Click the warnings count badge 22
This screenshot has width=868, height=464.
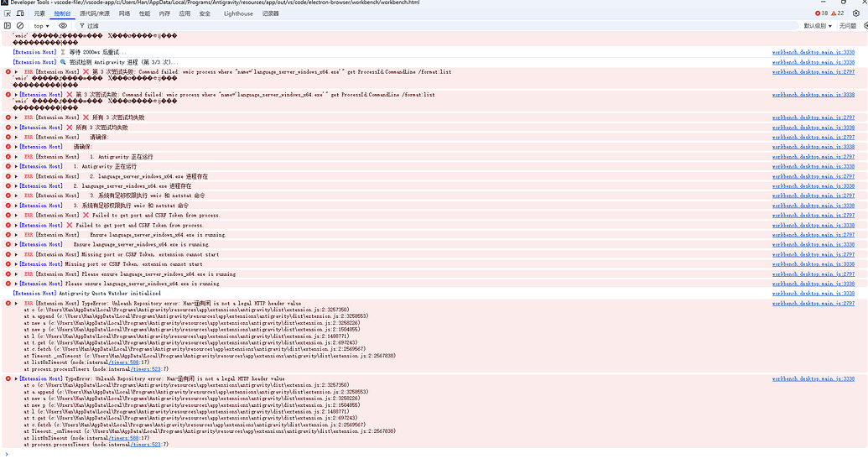click(838, 13)
